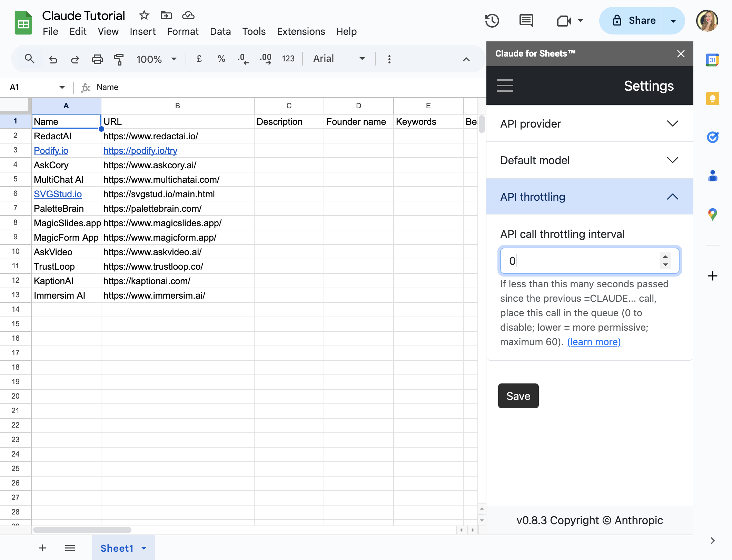Viewport: 732px width, 560px height.
Task: Expand the Default model section
Action: tap(590, 160)
